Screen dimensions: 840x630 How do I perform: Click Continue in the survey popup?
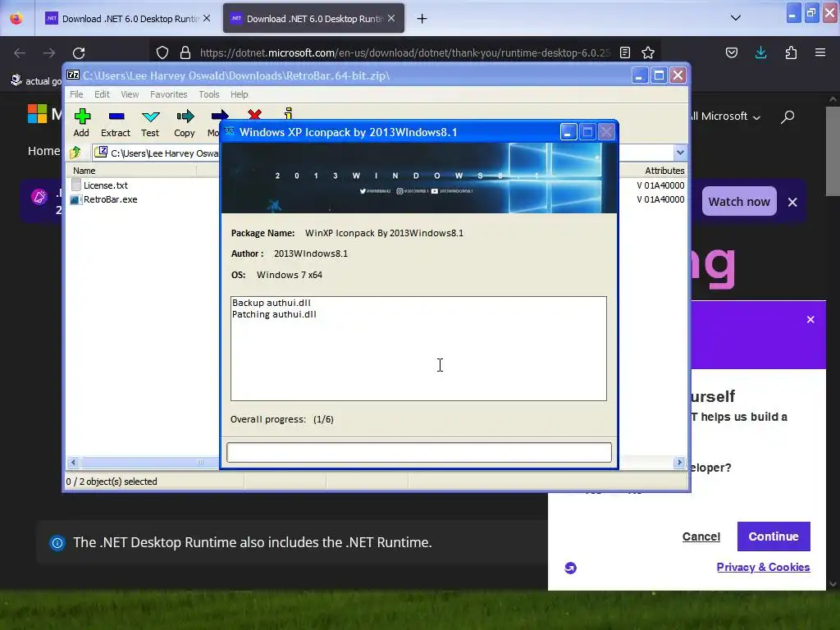[x=773, y=536]
